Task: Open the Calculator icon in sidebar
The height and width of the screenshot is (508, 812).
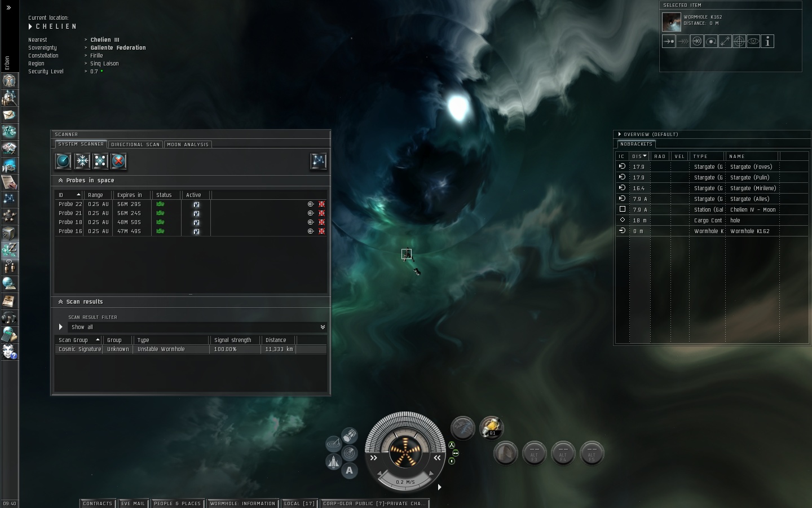Action: click(9, 334)
